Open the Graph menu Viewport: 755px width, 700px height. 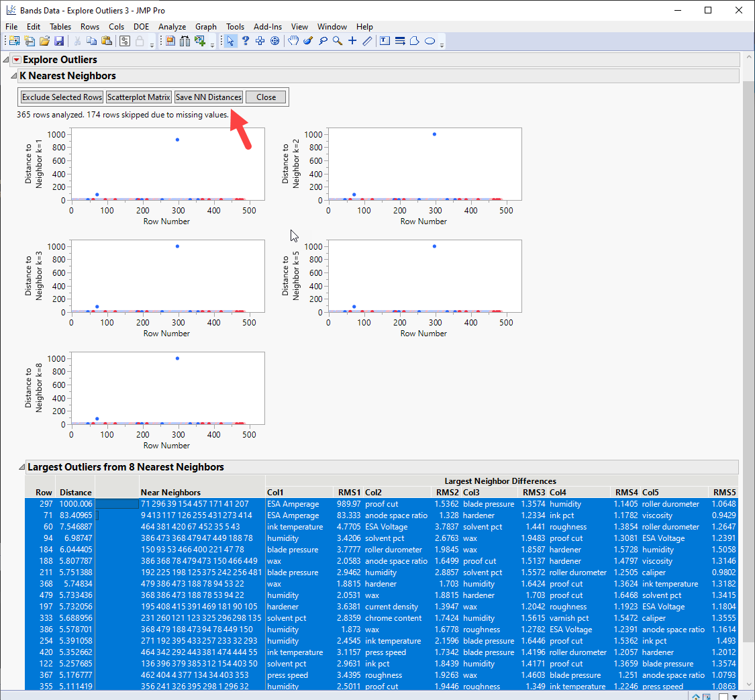205,27
